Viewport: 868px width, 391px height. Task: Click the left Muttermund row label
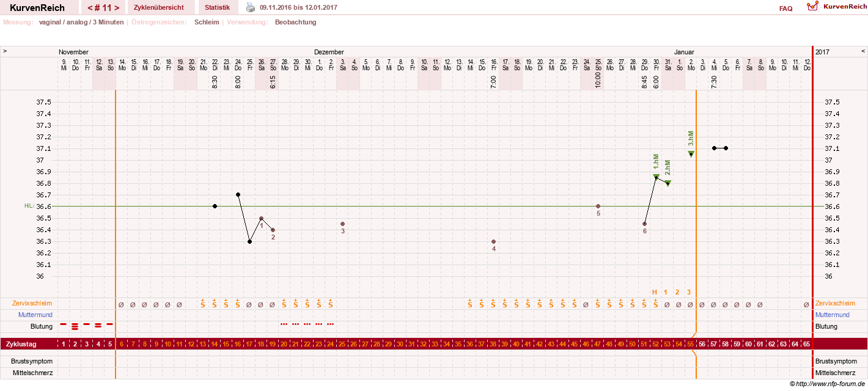click(35, 315)
